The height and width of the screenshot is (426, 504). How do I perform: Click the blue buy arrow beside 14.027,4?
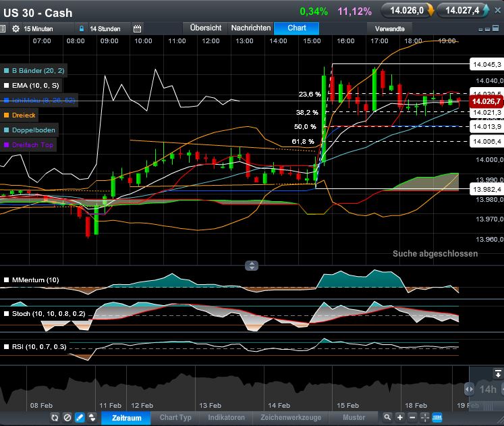[486, 10]
